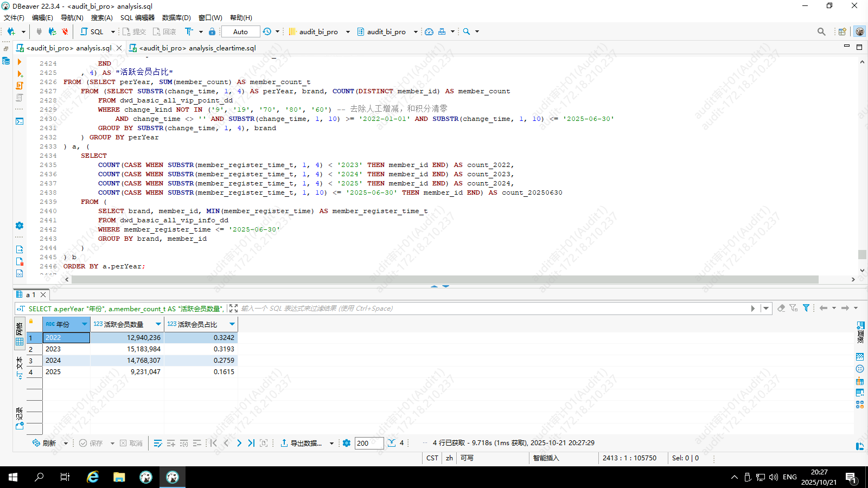The image size is (868, 488).
Task: Jump to the last row of results
Action: pyautogui.click(x=251, y=443)
